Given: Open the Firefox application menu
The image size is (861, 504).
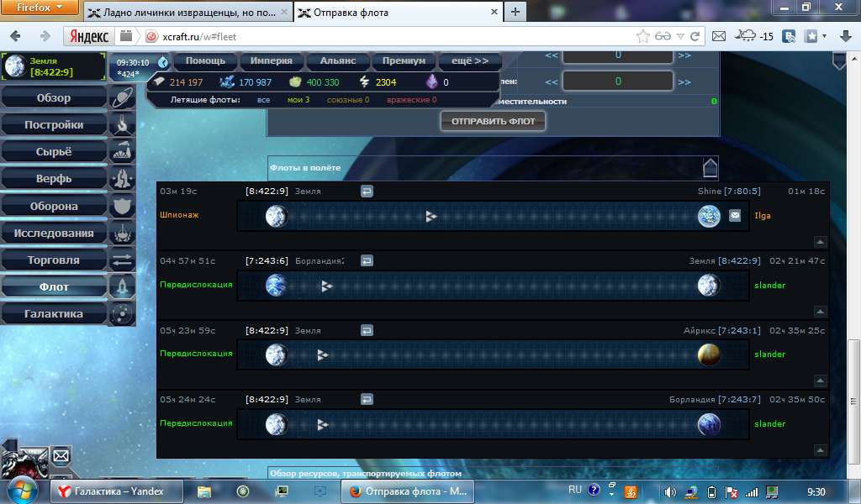Looking at the screenshot, I should (x=40, y=8).
